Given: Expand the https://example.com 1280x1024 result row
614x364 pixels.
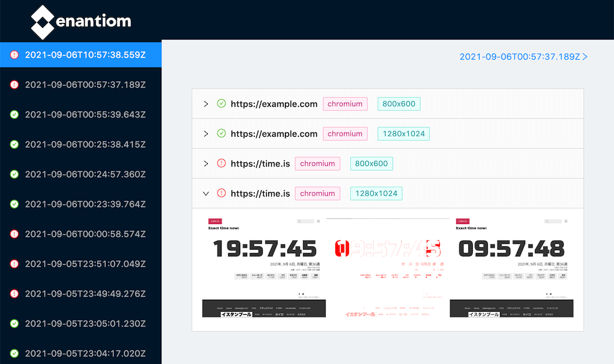Looking at the screenshot, I should tap(206, 134).
